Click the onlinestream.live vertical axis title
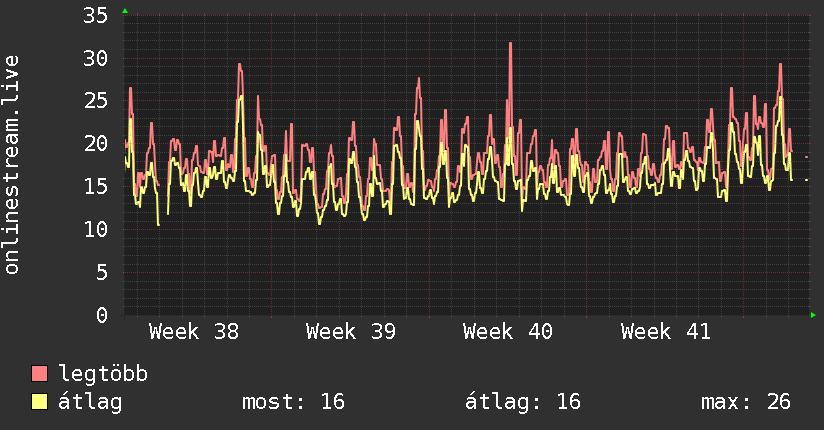This screenshot has width=824, height=430. pyautogui.click(x=11, y=165)
